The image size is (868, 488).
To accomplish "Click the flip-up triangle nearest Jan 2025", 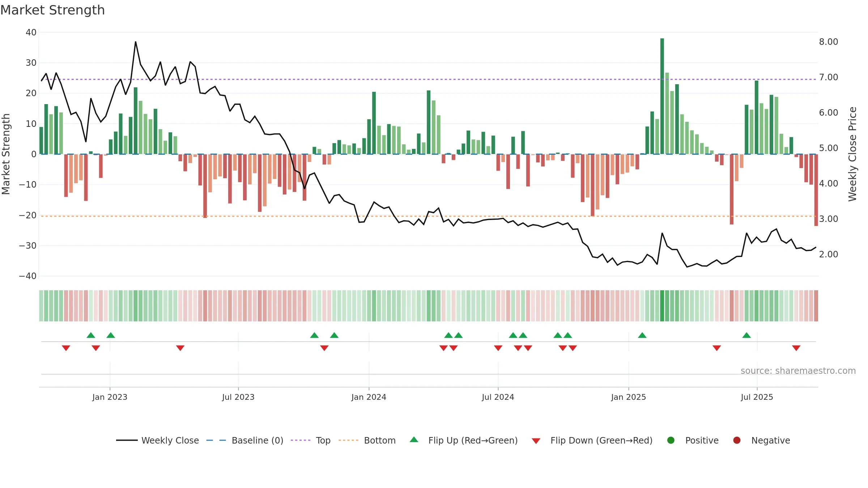I will 642,335.
